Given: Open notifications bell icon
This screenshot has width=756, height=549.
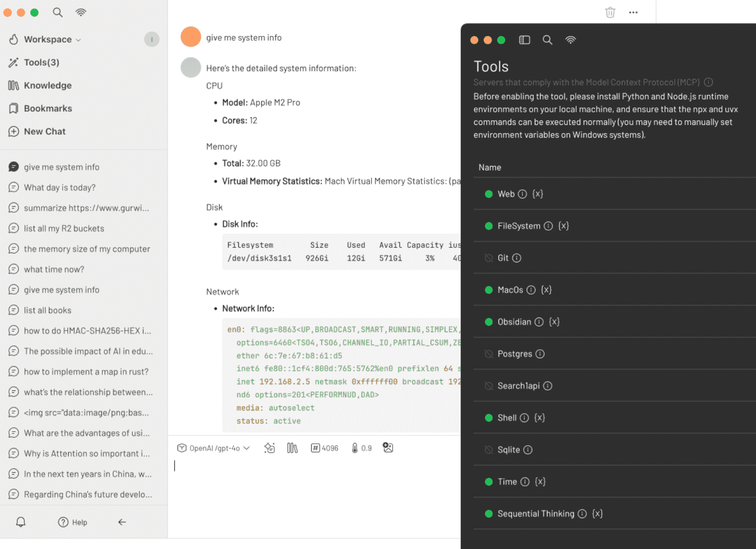Looking at the screenshot, I should pyautogui.click(x=21, y=522).
